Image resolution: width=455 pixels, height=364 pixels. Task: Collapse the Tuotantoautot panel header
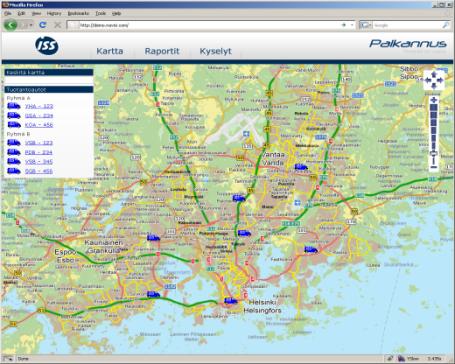tap(49, 89)
